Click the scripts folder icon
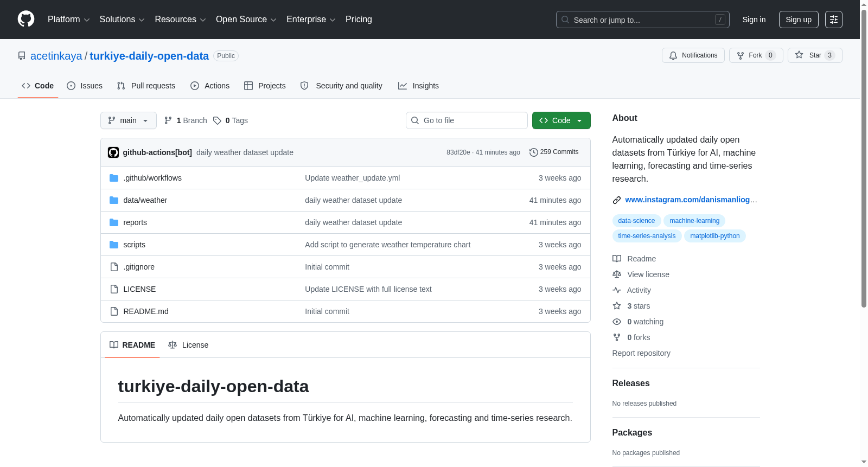The width and height of the screenshot is (868, 467). pyautogui.click(x=114, y=245)
